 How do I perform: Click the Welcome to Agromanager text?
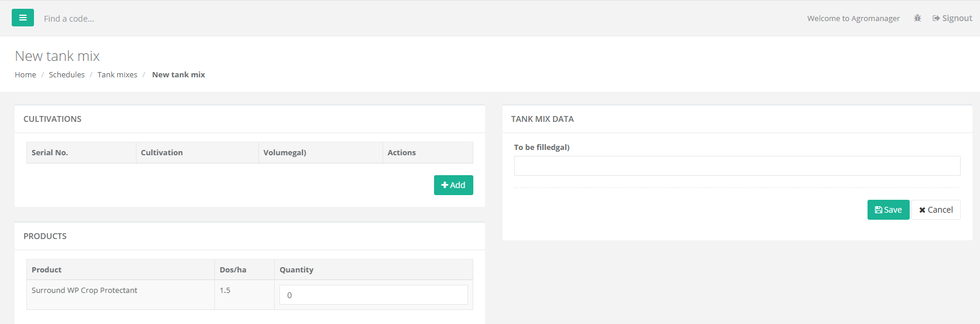pos(853,18)
